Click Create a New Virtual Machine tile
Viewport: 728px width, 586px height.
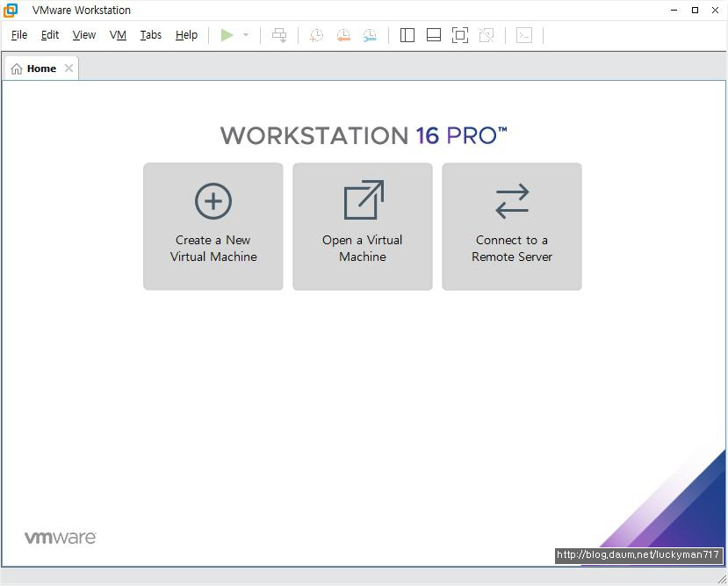213,227
